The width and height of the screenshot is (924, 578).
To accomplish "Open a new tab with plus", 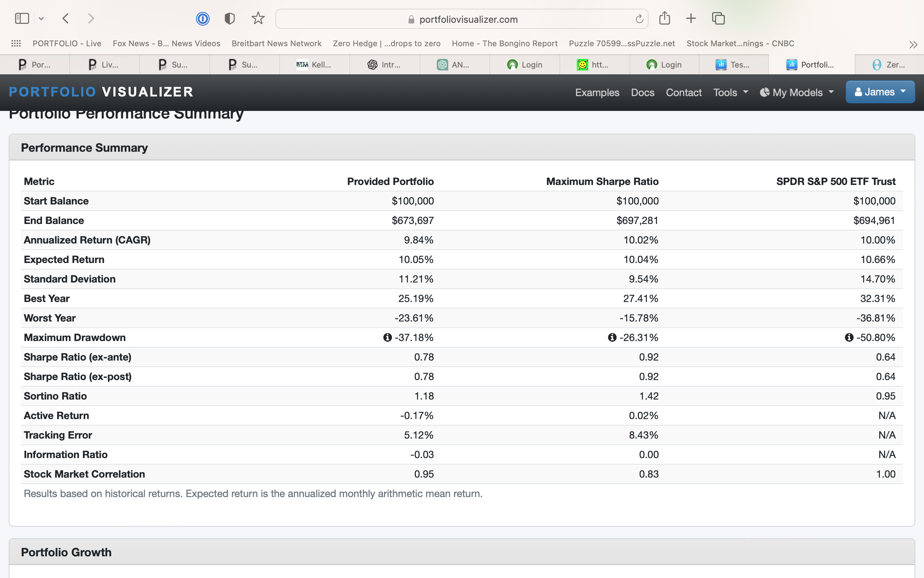I will [x=691, y=18].
